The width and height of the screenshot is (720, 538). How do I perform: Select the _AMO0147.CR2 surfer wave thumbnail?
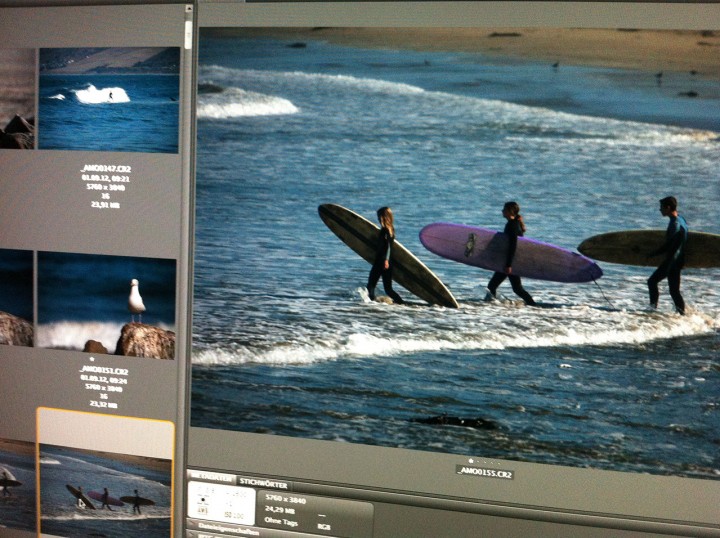click(x=108, y=100)
